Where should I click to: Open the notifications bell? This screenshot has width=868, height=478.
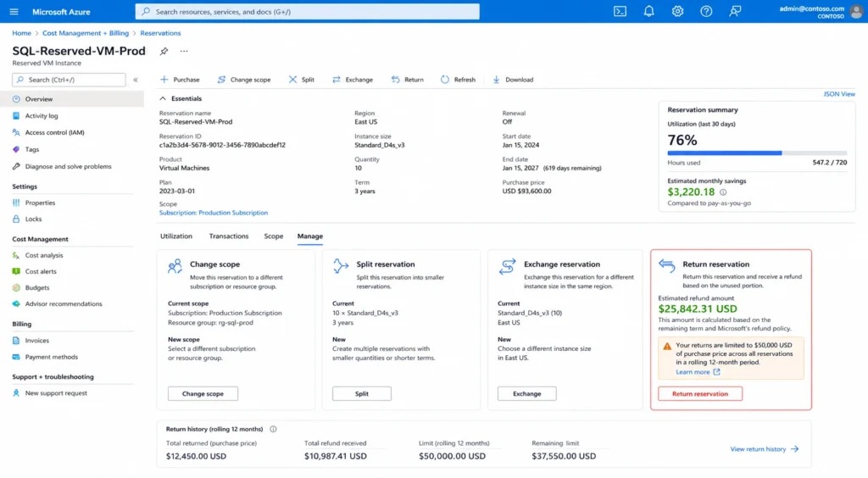point(648,12)
